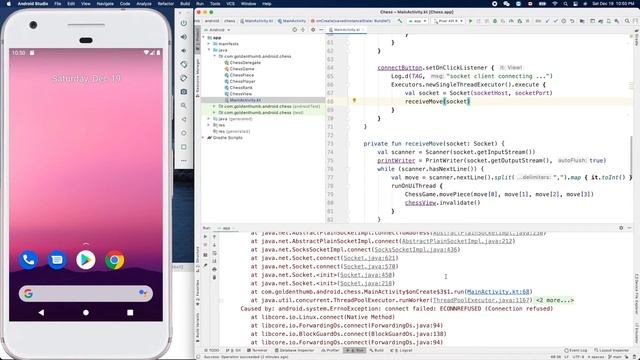This screenshot has width=640, height=360.
Task: Rotate emulator left with the first rotate icon
Action: pyautogui.click(x=184, y=64)
